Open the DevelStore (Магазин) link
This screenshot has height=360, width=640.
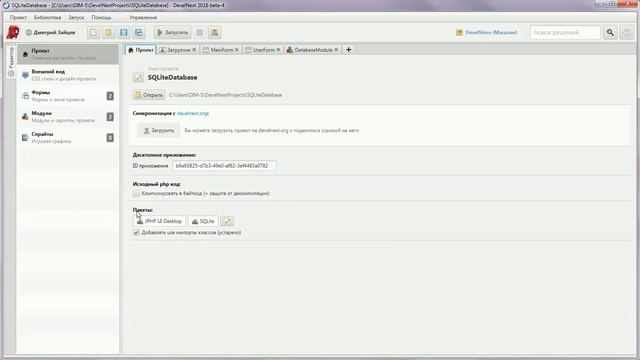coord(487,32)
